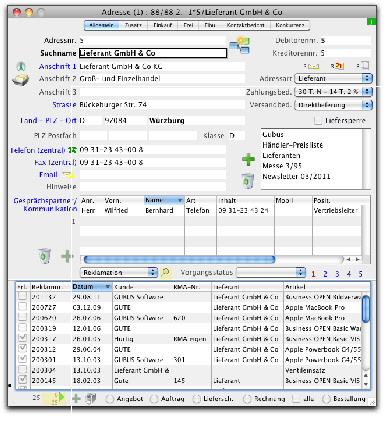Screen dimensions: 388x421
Task: Add a record with the bottom green plus
Action: 76,399
